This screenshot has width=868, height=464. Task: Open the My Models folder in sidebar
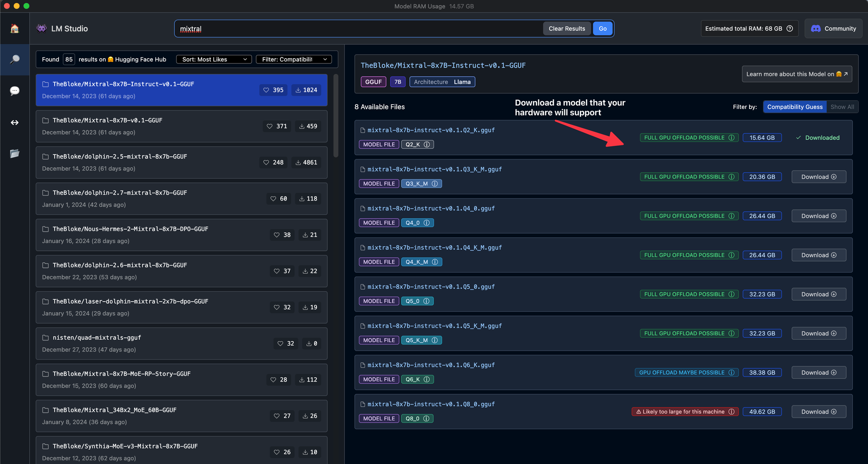click(15, 154)
